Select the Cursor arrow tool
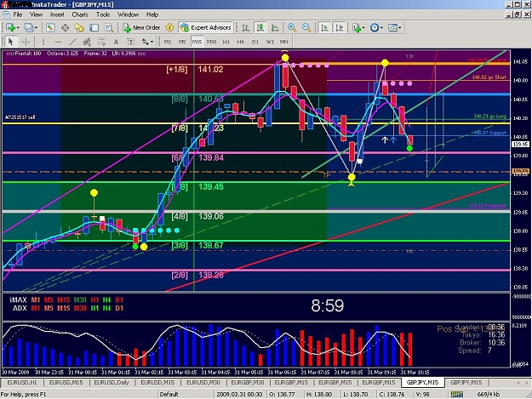The image size is (532, 399). pyautogui.click(x=10, y=42)
